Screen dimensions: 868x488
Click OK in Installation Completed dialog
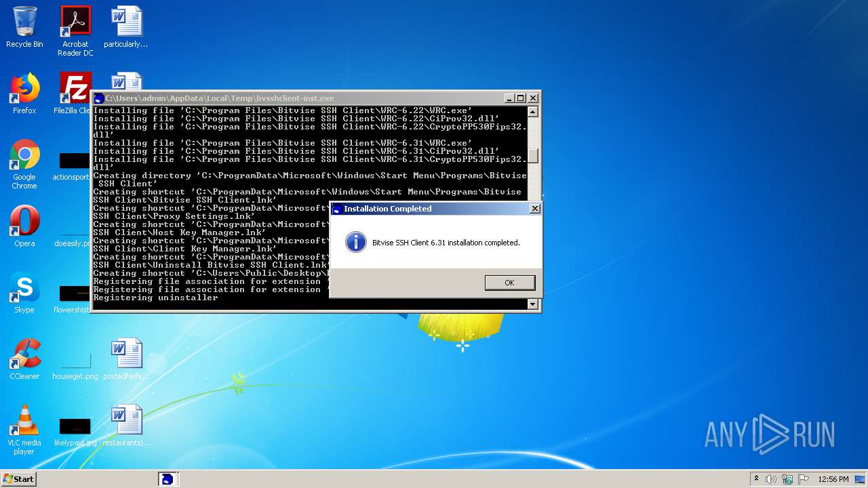point(510,283)
